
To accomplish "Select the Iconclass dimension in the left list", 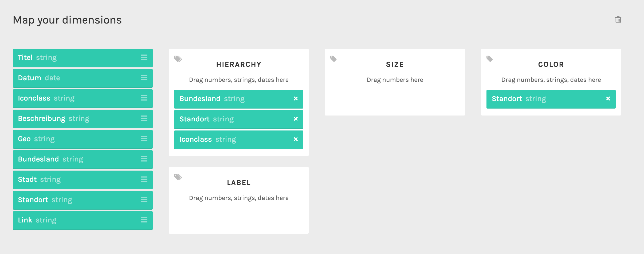I will pyautogui.click(x=83, y=98).
